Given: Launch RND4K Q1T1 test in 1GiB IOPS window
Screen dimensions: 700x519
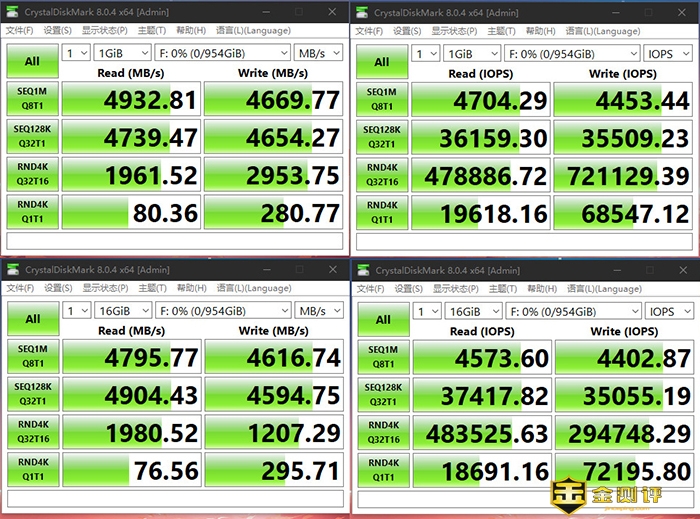Looking at the screenshot, I should pos(382,213).
